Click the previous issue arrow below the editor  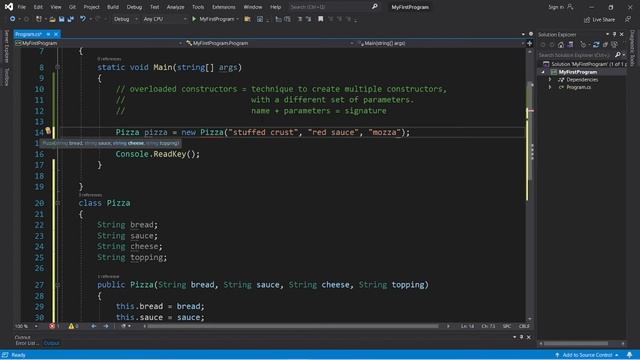tap(93, 326)
